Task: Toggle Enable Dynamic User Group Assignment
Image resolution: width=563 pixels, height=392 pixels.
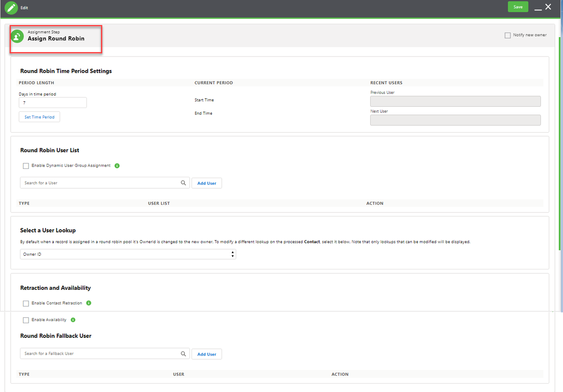Action: tap(26, 165)
